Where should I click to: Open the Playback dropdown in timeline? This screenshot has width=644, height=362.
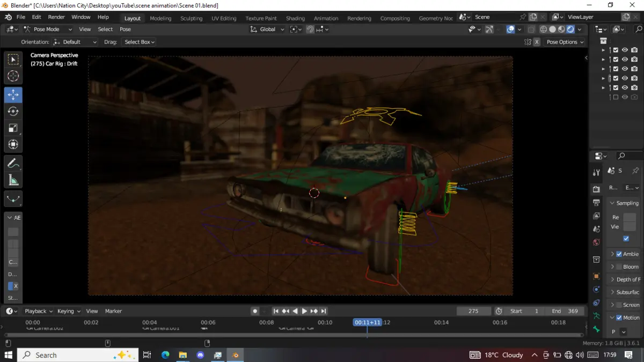pos(39,311)
